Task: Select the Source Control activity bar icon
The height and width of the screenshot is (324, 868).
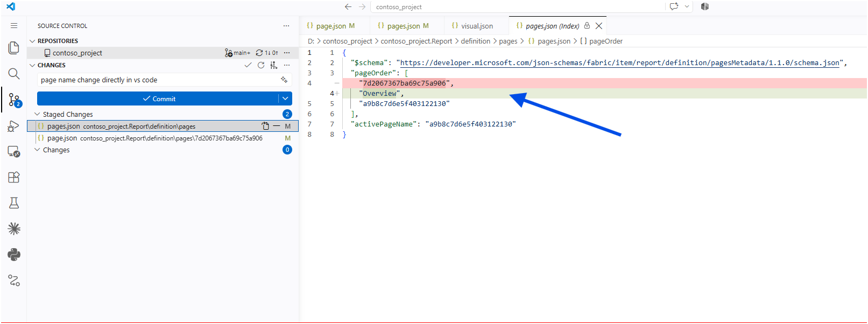Action: 14,100
